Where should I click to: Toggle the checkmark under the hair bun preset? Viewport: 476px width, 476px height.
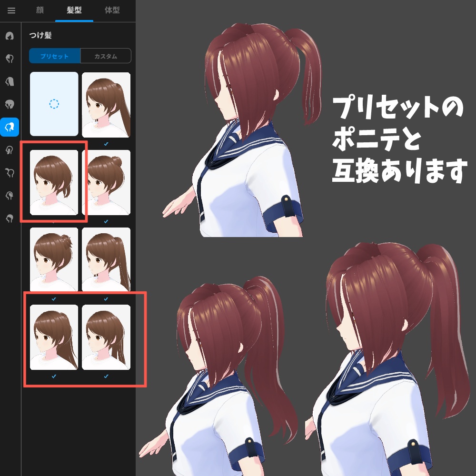point(107,220)
